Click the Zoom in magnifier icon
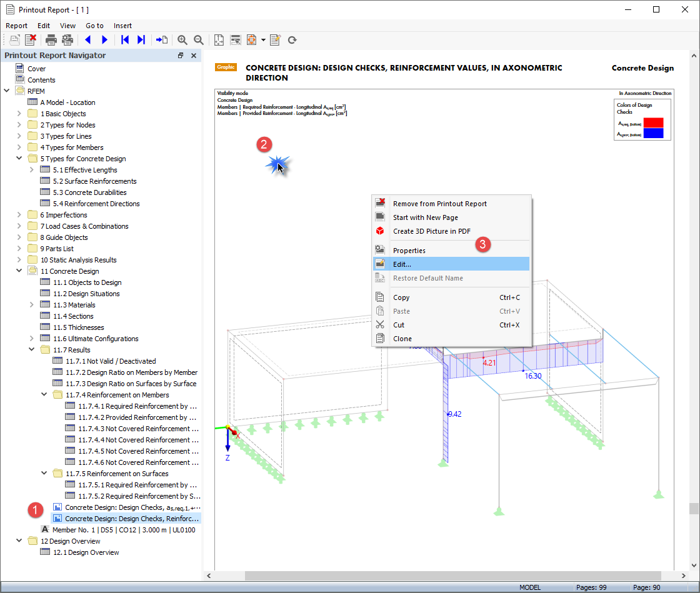 click(182, 40)
